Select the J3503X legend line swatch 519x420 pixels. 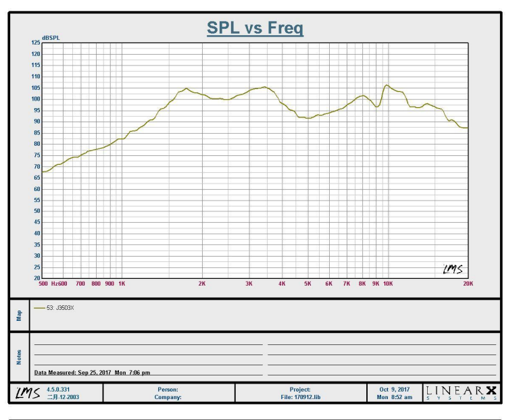click(39, 307)
